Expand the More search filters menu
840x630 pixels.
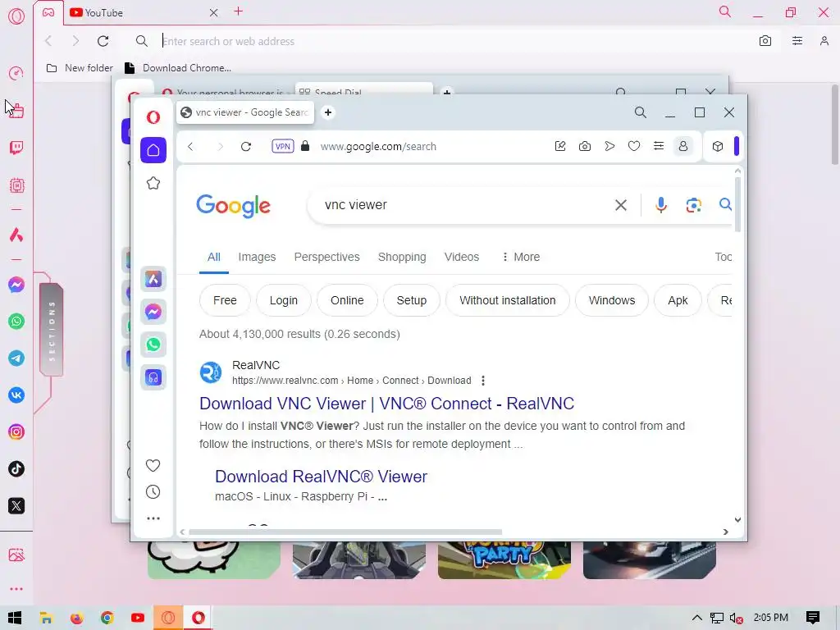click(x=521, y=257)
